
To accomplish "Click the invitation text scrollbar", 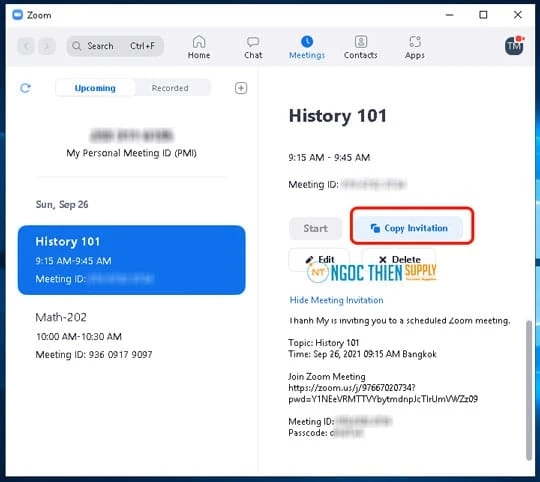I will [529, 390].
